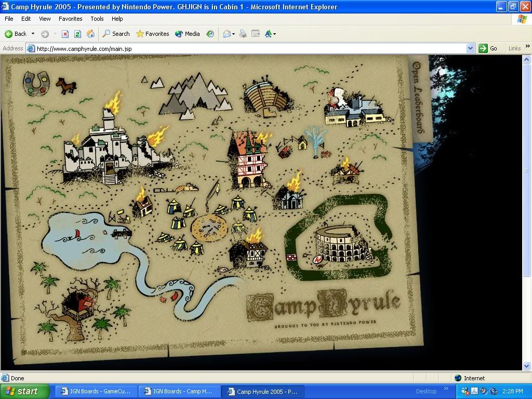Open the History pane icon

210,34
